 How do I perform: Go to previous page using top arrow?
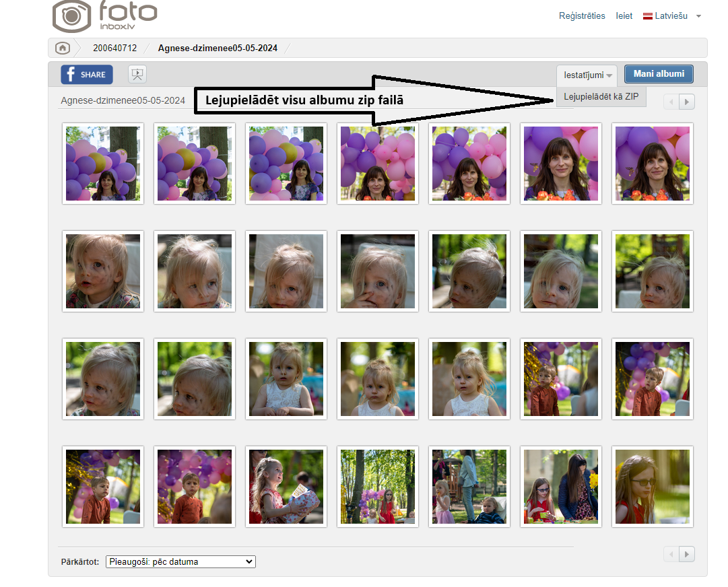click(x=671, y=102)
